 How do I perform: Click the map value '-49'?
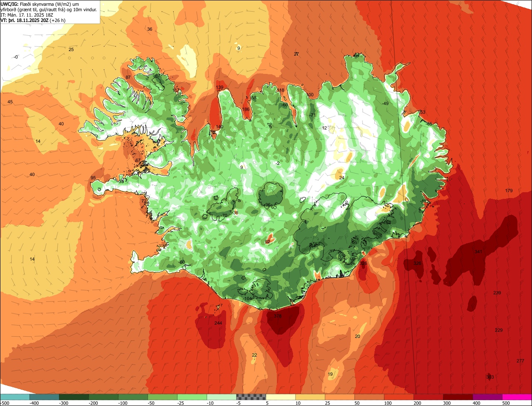pos(385,103)
